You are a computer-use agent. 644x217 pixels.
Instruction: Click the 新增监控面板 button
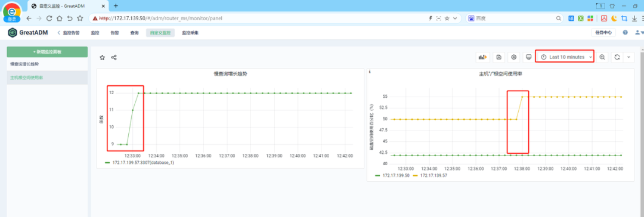pos(47,52)
